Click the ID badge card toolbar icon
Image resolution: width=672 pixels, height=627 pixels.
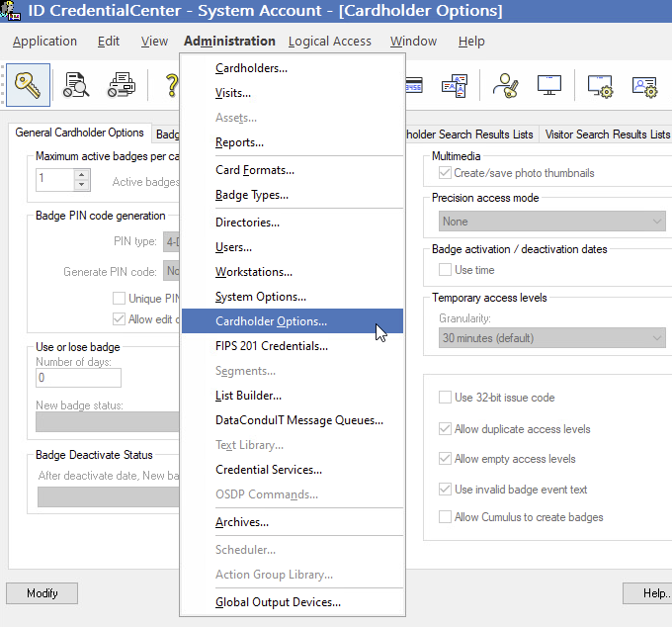tap(454, 85)
